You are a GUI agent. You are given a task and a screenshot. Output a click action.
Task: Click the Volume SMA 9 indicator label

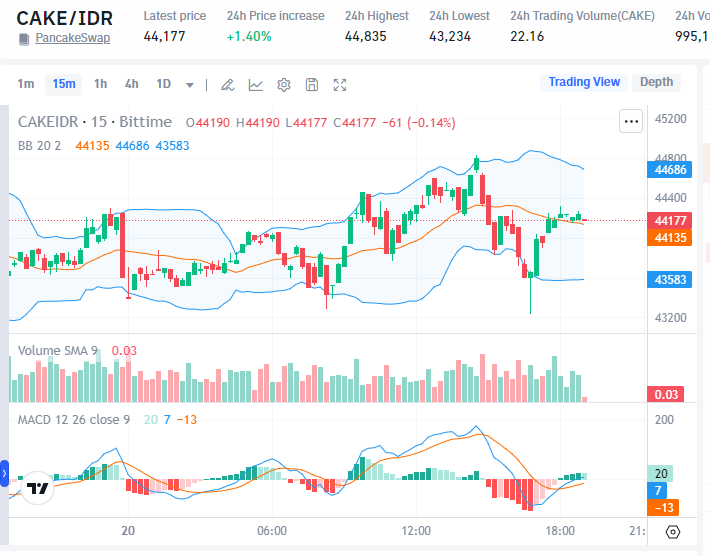coord(58,350)
